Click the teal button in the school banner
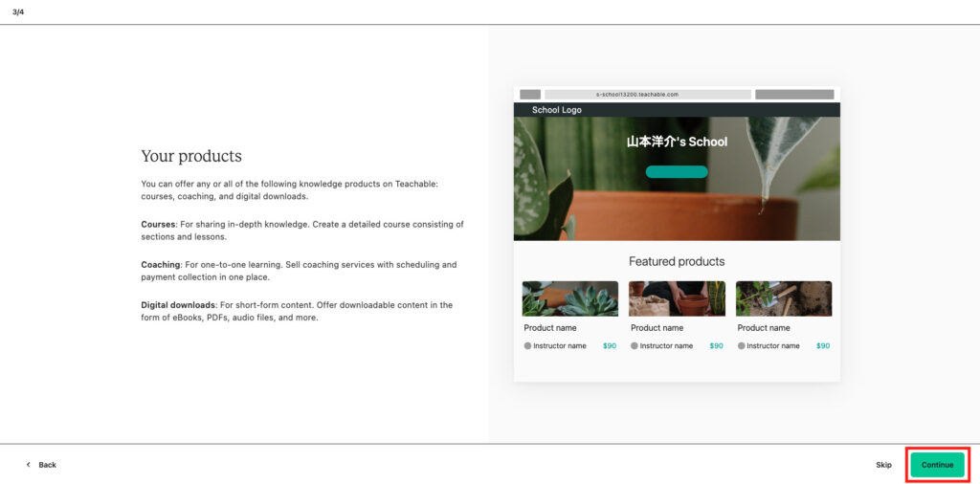The image size is (980, 484). [677, 172]
